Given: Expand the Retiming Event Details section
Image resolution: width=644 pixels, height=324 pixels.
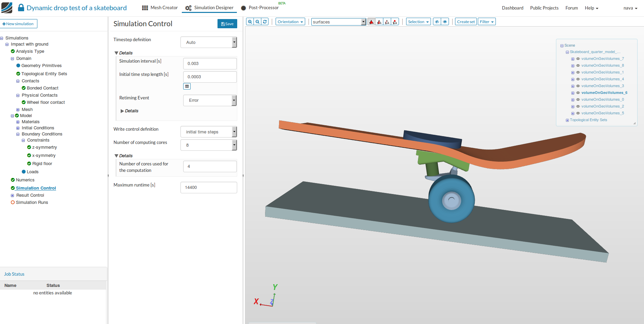Looking at the screenshot, I should click(129, 111).
